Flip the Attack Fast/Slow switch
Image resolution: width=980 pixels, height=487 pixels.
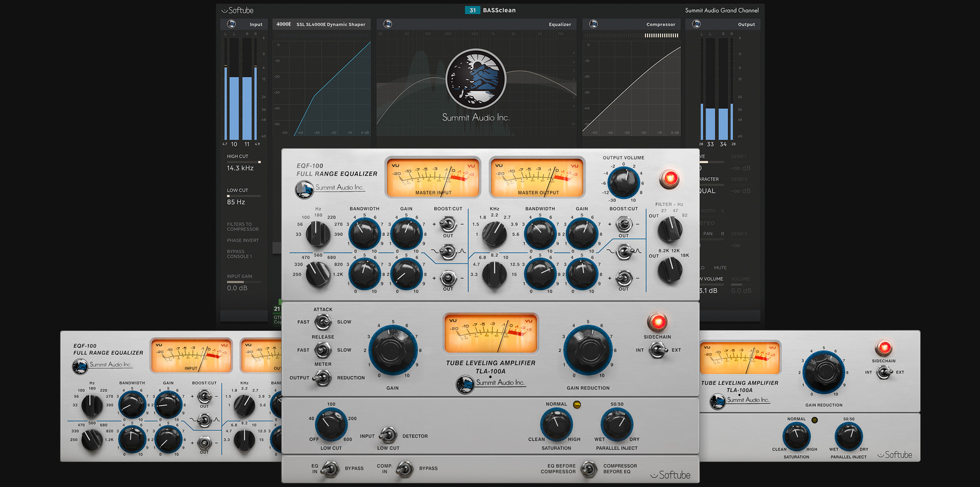323,322
